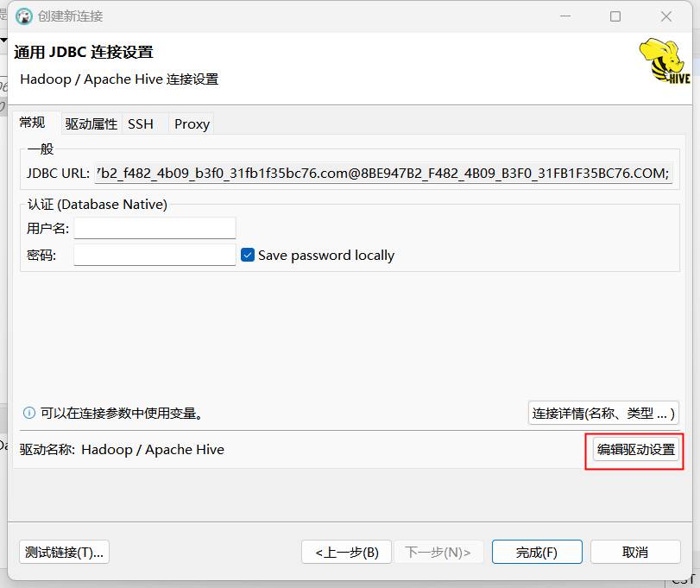Viewport: 700px width, 588px height.
Task: Open 连接详情(名称、类型 ...) button
Action: 603,413
